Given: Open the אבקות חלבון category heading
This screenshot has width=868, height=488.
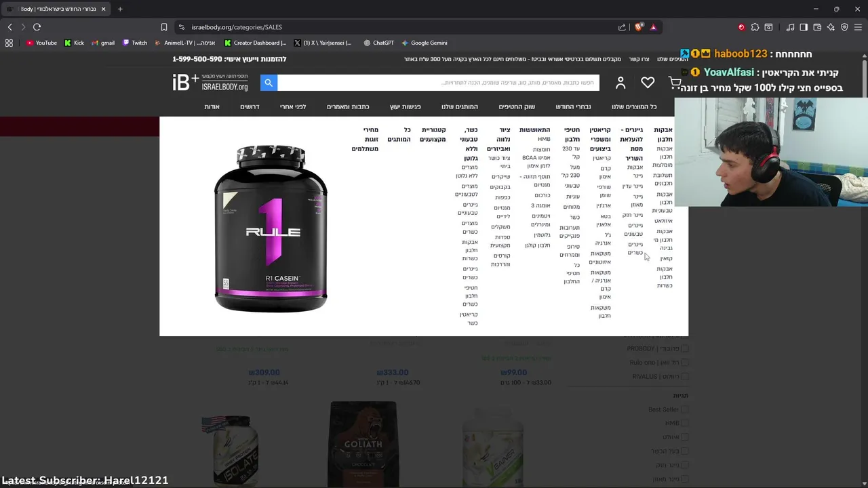Looking at the screenshot, I should 663,134.
